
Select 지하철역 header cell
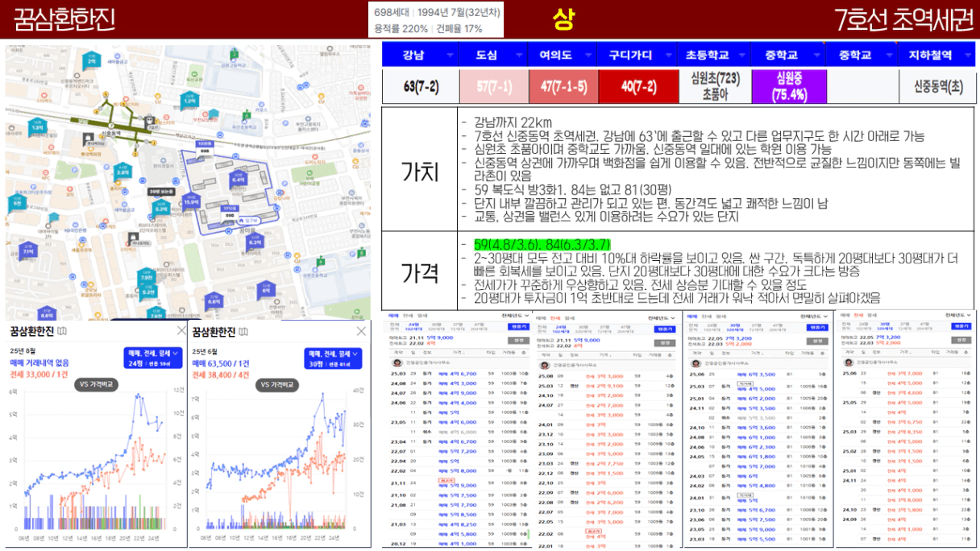click(936, 55)
